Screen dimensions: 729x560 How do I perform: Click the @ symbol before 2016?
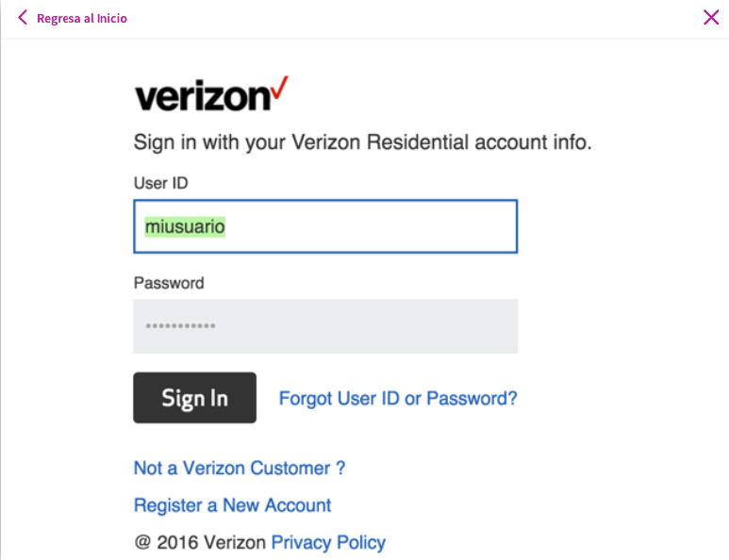coord(142,542)
